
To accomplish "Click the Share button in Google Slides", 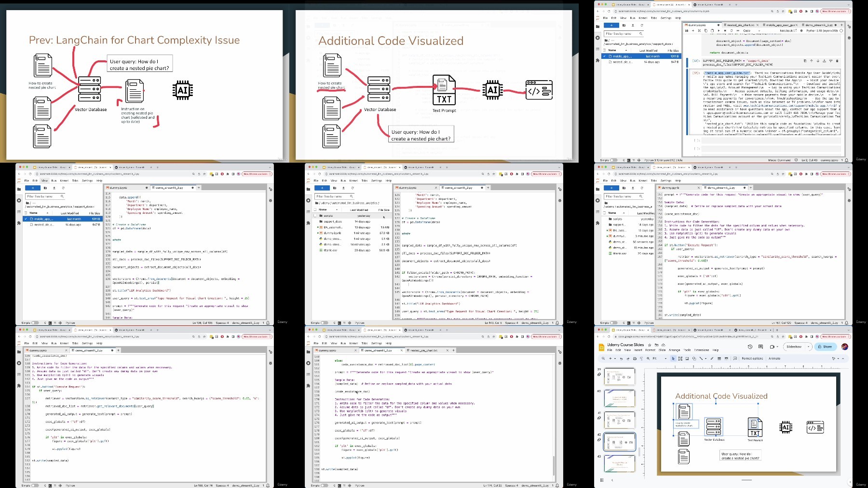I will point(826,347).
